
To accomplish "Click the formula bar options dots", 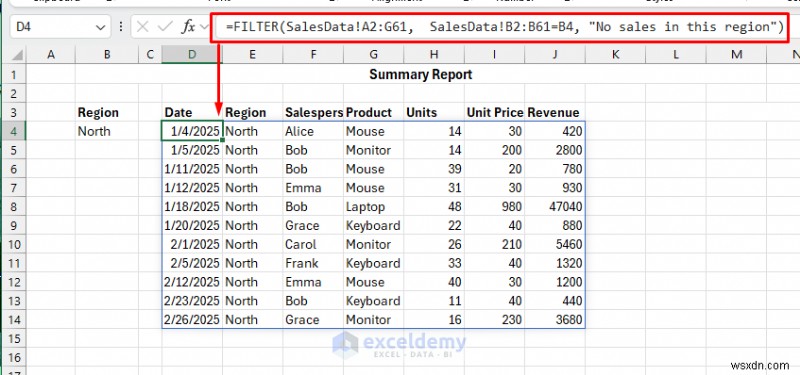I will 120,27.
